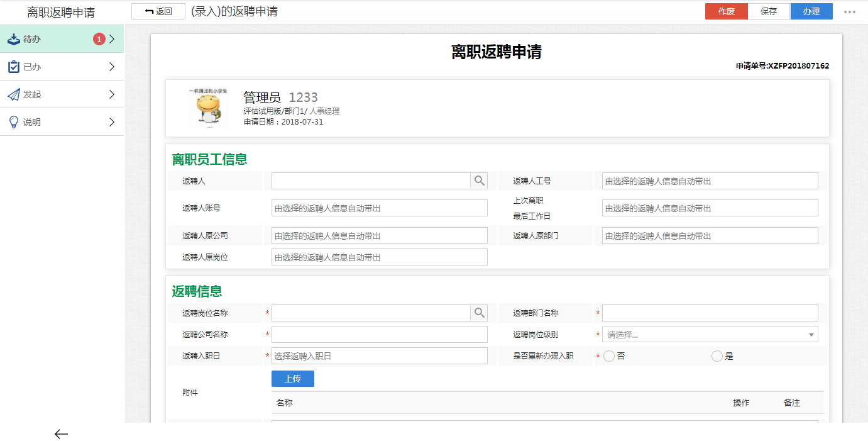The height and width of the screenshot is (441, 868).
Task: Click the 返聘人原部门 input field
Action: coord(710,236)
